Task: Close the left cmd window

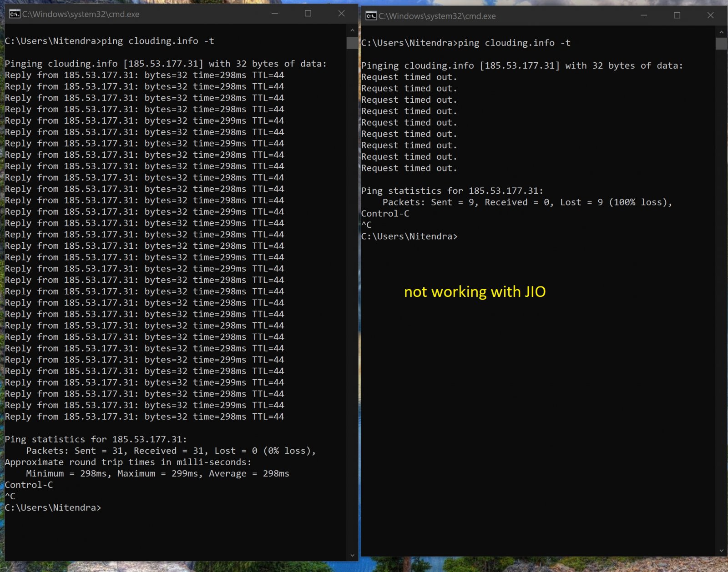Action: (x=341, y=14)
